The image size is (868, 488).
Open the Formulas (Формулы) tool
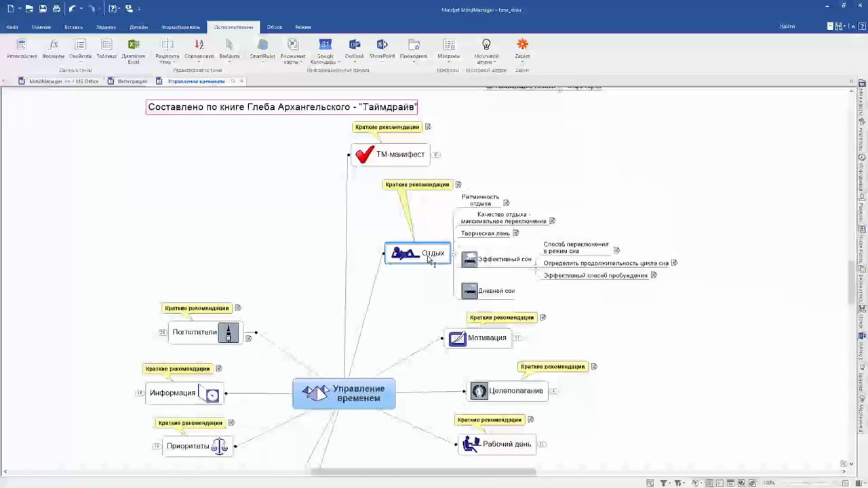pyautogui.click(x=54, y=49)
